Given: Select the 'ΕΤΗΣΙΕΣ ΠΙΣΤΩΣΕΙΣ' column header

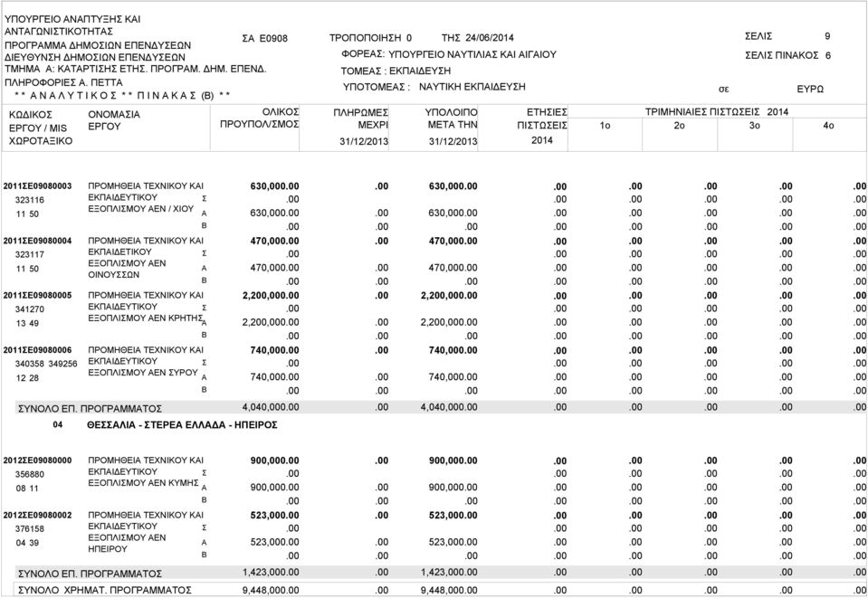Looking at the screenshot, I should 542,119.
